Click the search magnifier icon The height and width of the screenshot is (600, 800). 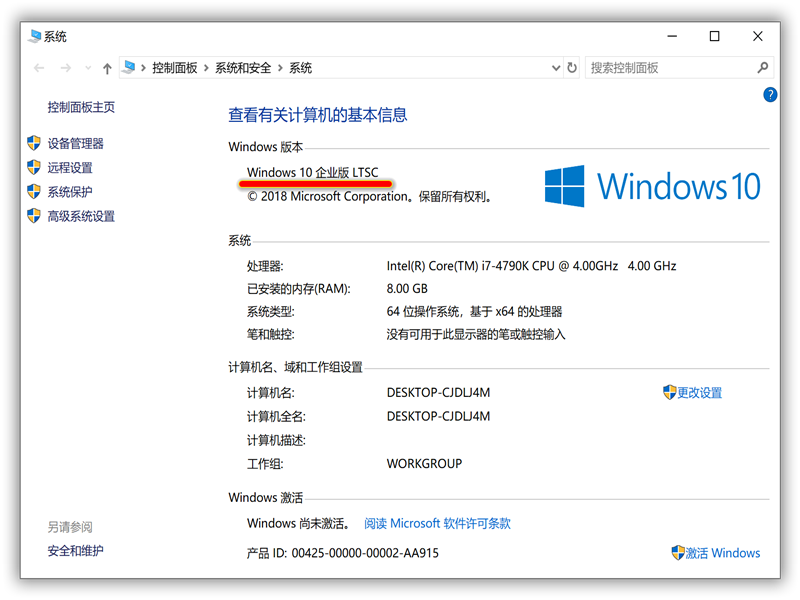[763, 68]
